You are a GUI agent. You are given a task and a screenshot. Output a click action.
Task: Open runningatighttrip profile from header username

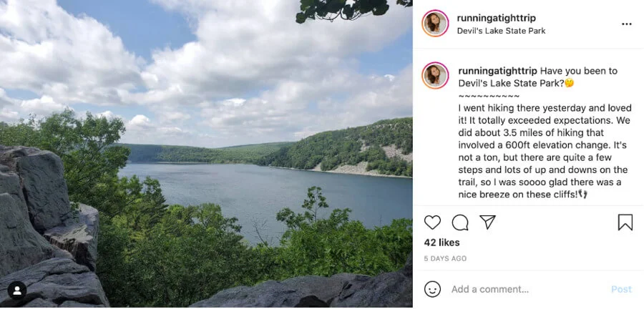pyautogui.click(x=497, y=18)
